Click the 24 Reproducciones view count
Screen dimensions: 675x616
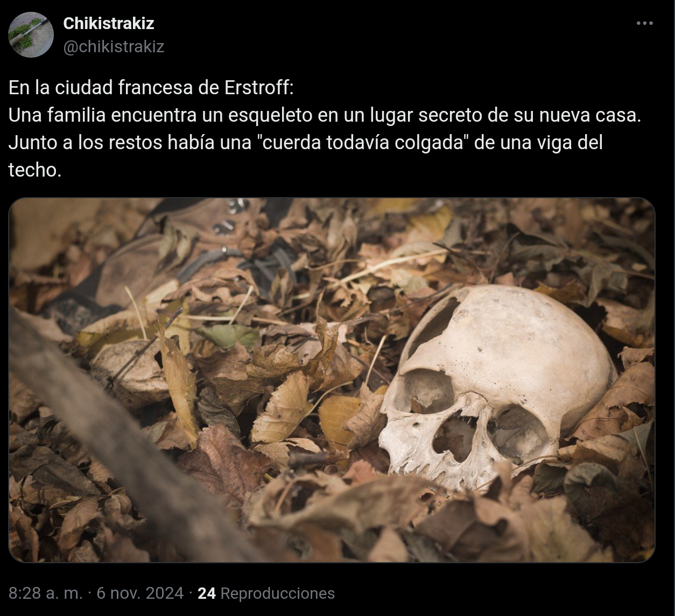(x=266, y=593)
